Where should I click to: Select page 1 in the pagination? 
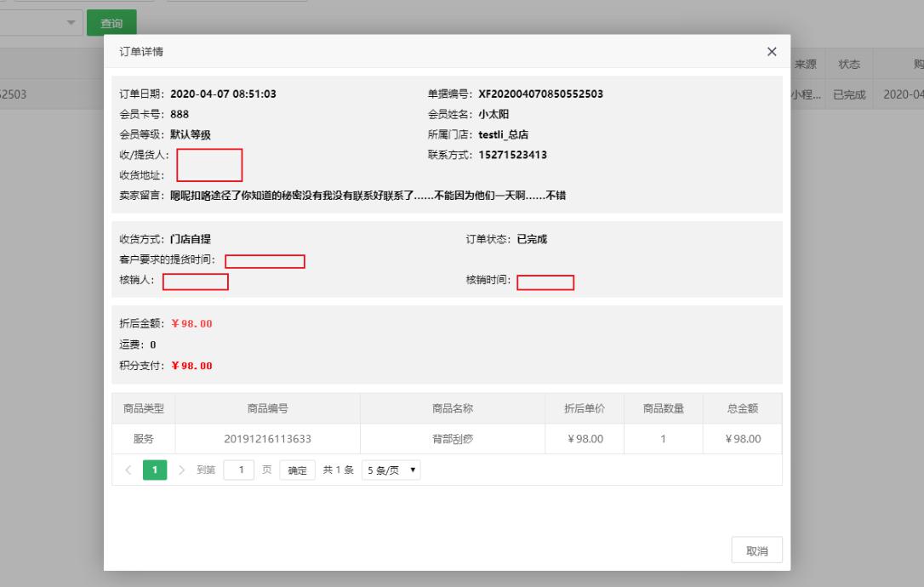tap(155, 470)
